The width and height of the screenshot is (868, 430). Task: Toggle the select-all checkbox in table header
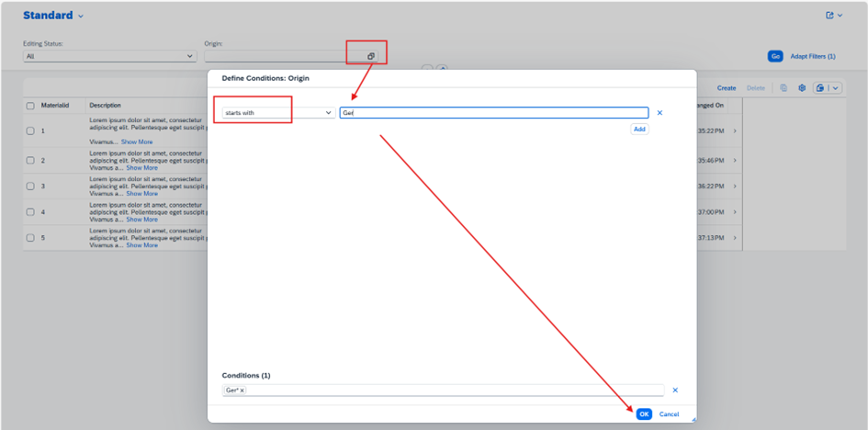click(30, 106)
